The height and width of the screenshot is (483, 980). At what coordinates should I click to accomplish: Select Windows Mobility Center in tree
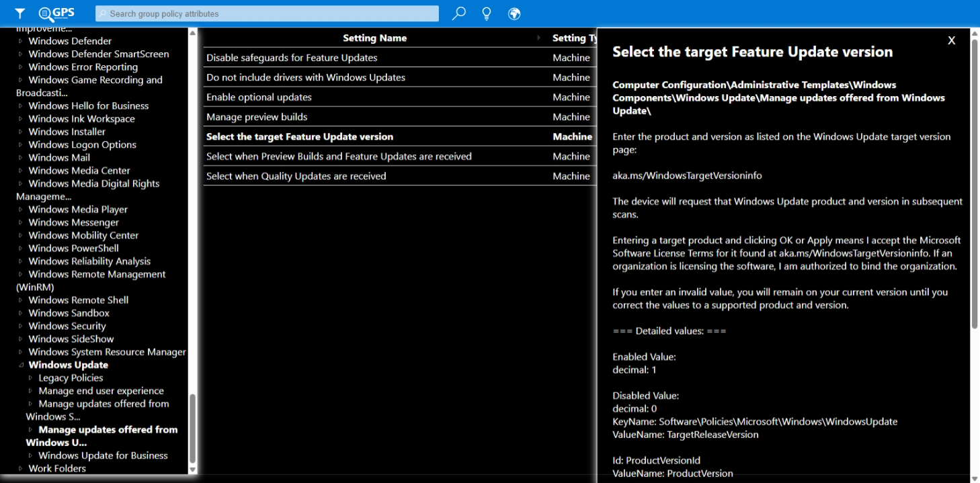[83, 235]
